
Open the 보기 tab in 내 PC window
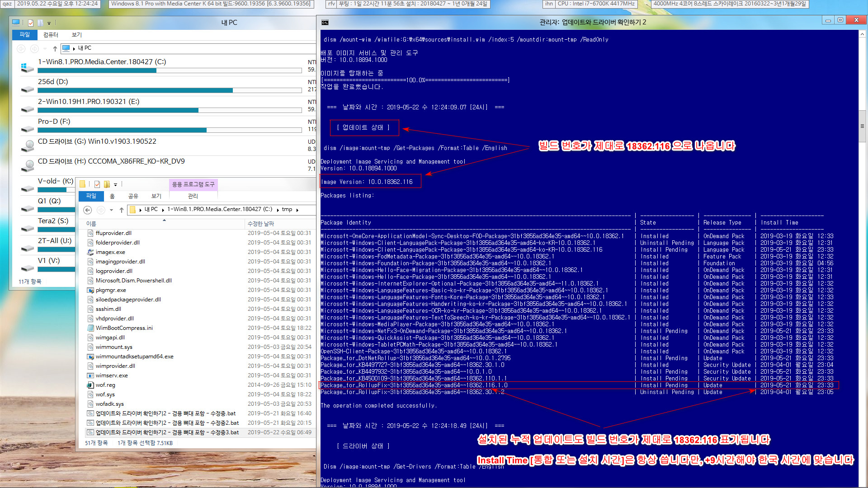pyautogui.click(x=77, y=35)
